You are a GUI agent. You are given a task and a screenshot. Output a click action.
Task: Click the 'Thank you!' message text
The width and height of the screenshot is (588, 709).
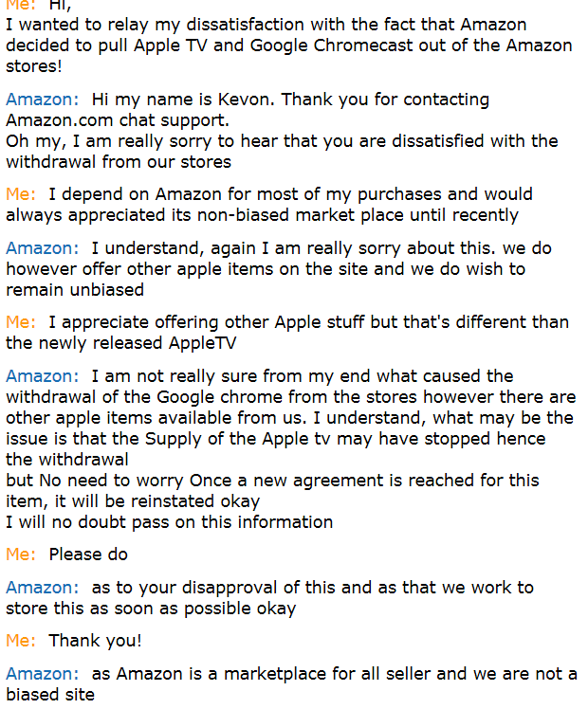click(x=95, y=641)
